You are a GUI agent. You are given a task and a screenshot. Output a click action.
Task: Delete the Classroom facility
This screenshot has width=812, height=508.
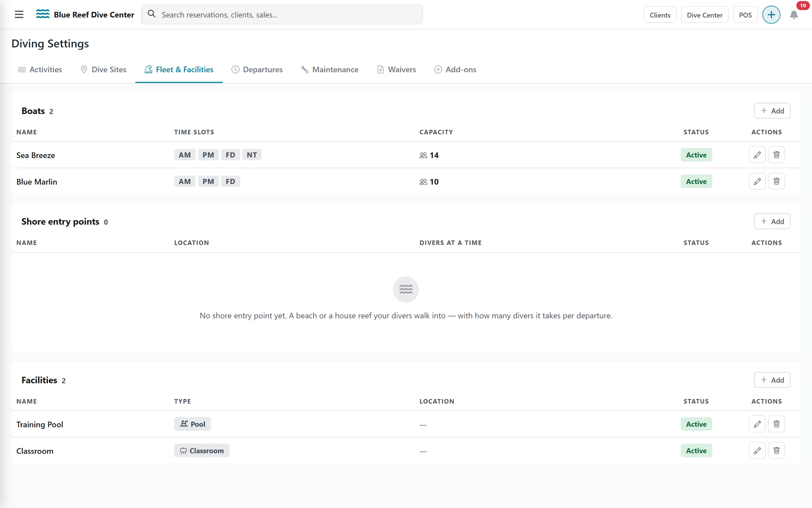(x=776, y=450)
